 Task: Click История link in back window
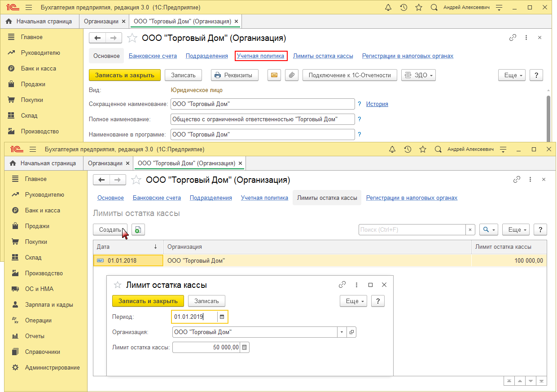[377, 104]
